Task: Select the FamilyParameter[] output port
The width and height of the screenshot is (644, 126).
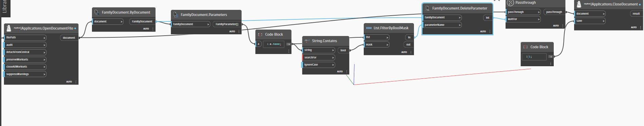Action: [227, 24]
